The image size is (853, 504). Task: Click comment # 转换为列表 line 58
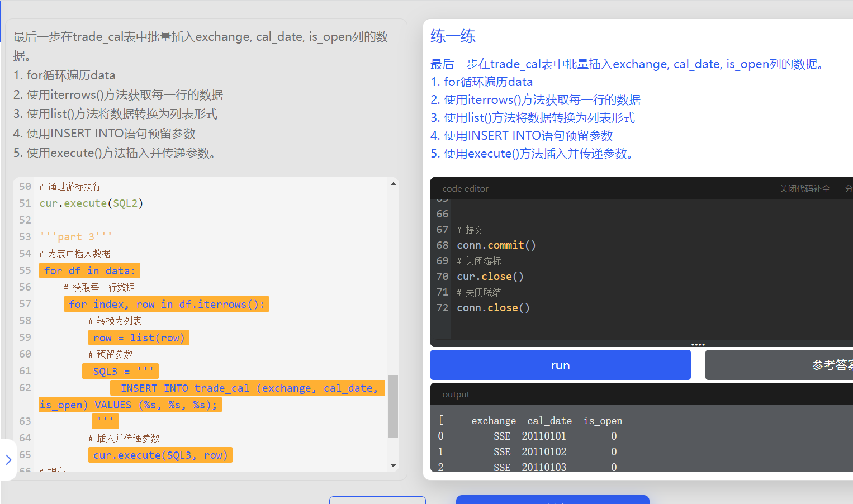(115, 321)
